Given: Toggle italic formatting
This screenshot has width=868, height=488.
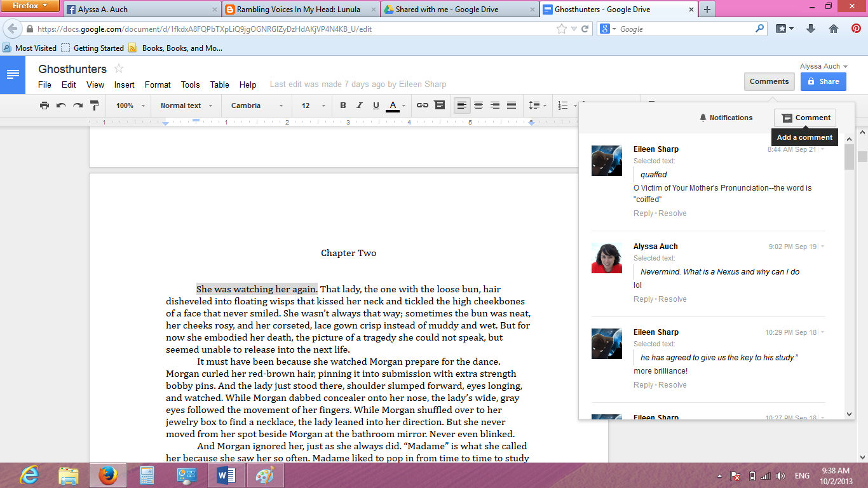Looking at the screenshot, I should point(360,105).
